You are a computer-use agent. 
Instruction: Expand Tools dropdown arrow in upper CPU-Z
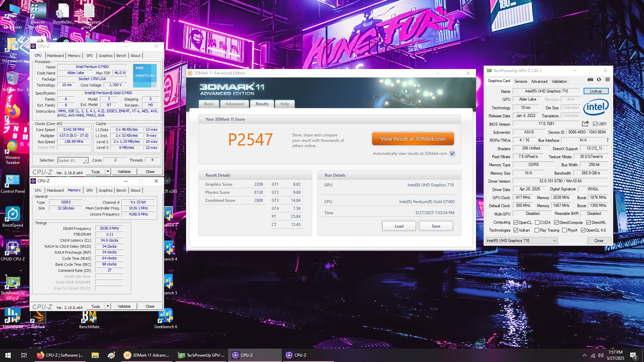[108, 172]
